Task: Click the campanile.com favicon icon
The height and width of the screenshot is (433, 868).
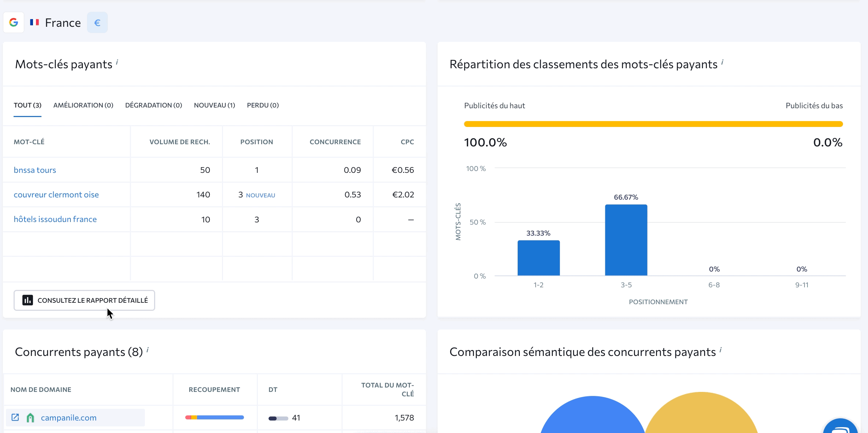Action: (x=30, y=418)
